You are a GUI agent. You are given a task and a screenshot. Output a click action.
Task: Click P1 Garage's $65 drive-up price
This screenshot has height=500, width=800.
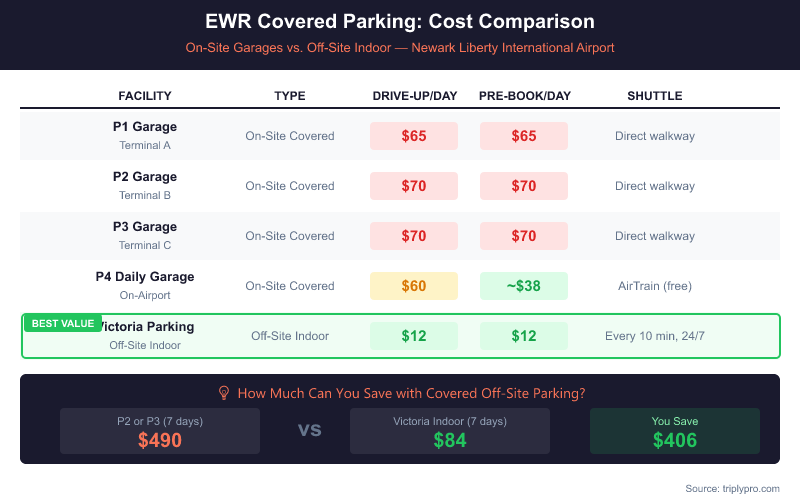point(414,136)
